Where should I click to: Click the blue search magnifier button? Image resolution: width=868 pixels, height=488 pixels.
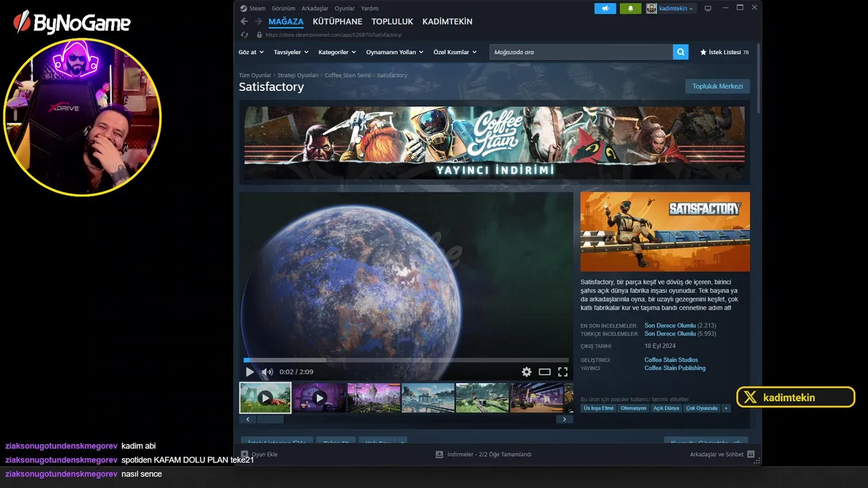coord(681,52)
